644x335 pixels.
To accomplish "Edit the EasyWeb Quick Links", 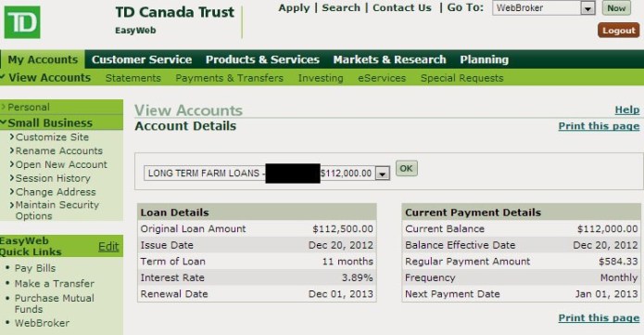I will coord(108,247).
